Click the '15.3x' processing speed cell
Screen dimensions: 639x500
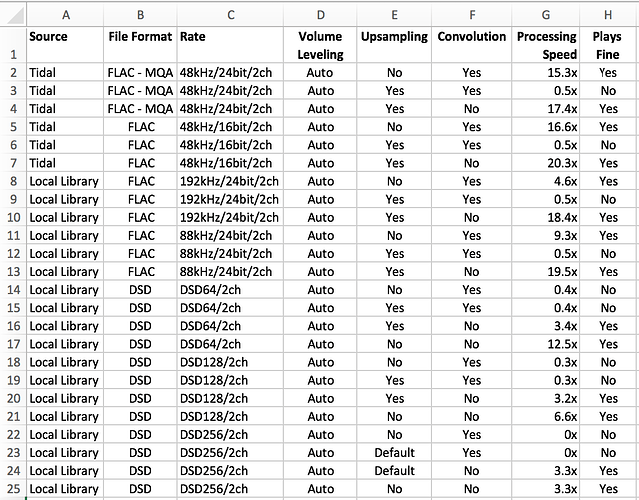pyautogui.click(x=546, y=73)
